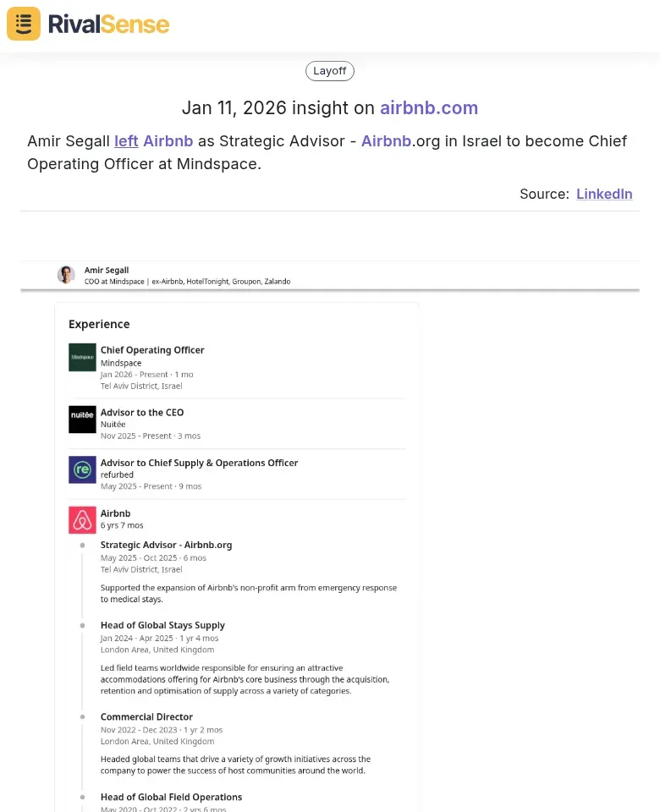Open the Layoff insight category pill
The image size is (660, 812).
click(x=329, y=71)
